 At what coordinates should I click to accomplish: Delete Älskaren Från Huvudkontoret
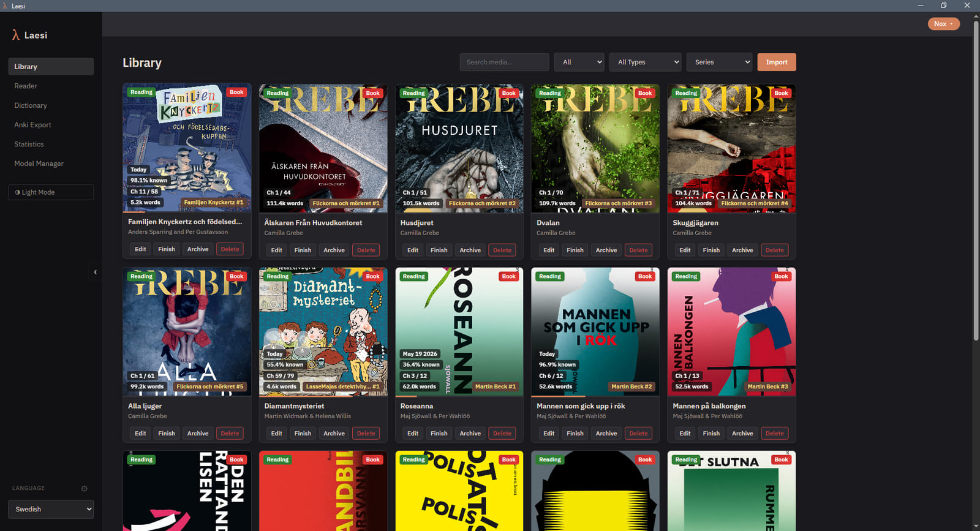[366, 250]
